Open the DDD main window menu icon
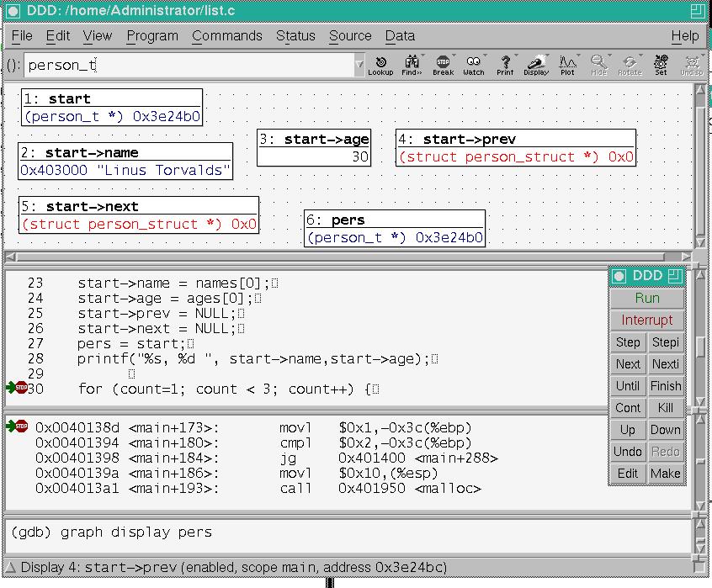 13,11
